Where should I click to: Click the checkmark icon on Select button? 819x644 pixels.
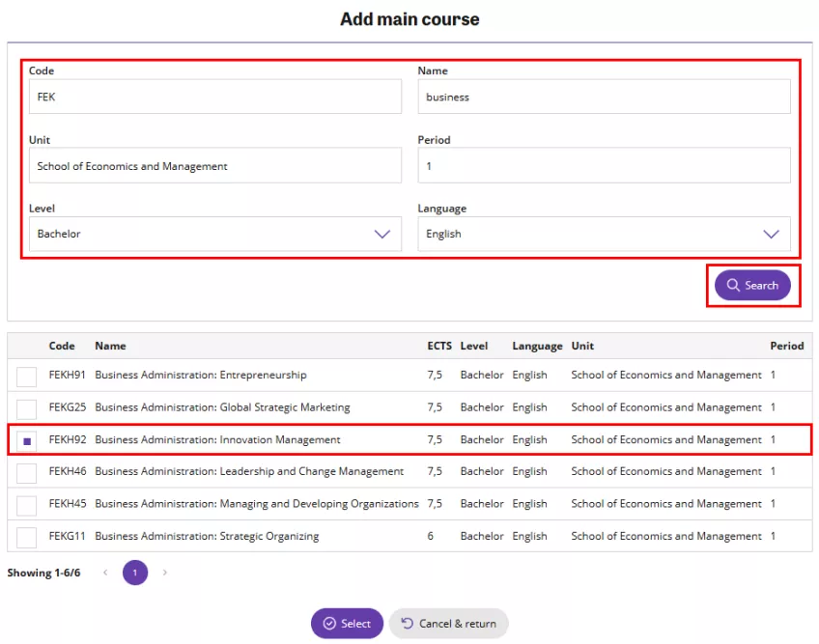click(x=329, y=624)
